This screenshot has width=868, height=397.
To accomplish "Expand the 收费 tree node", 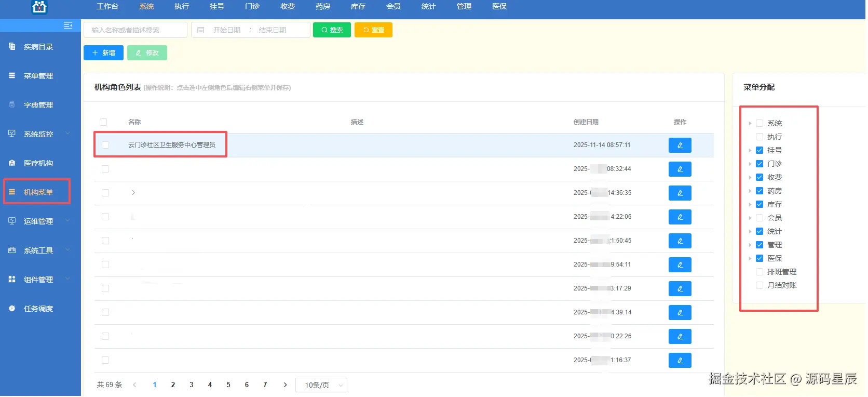I will point(750,178).
